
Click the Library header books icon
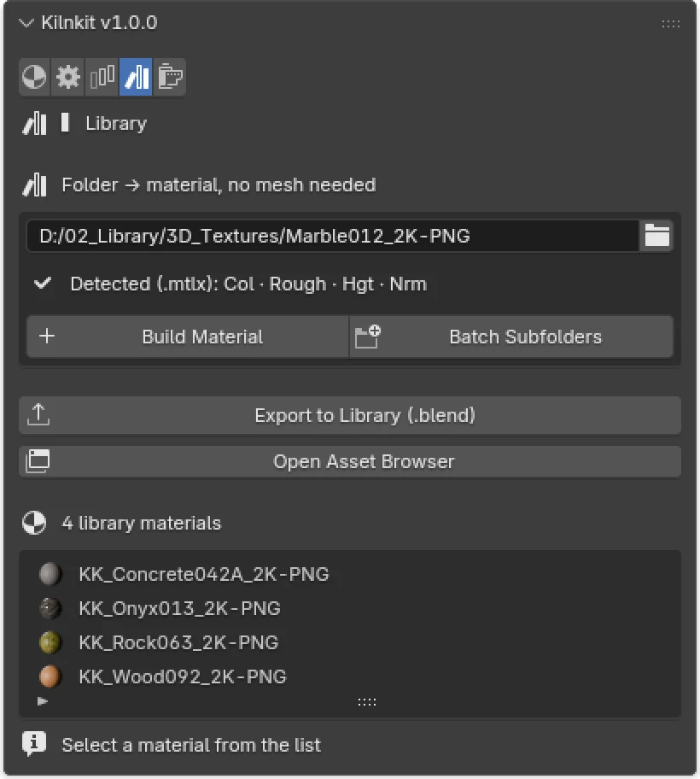(34, 123)
